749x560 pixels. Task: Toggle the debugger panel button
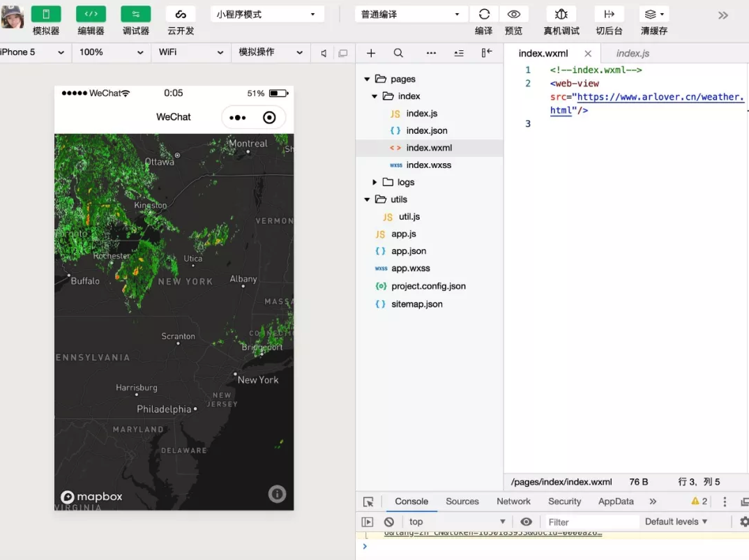pos(135,15)
